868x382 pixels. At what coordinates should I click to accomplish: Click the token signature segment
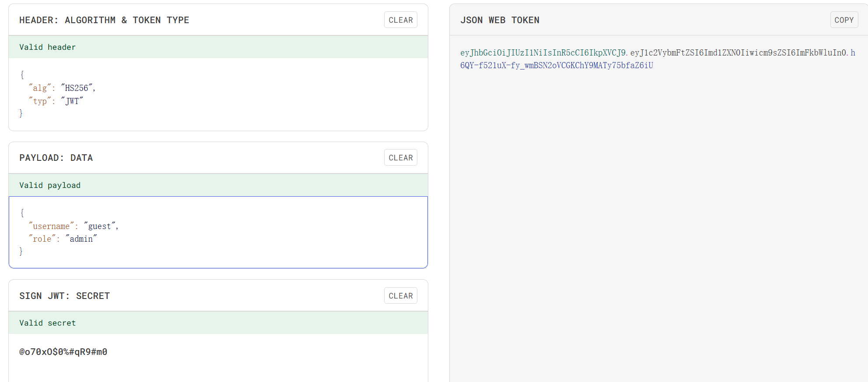click(556, 66)
